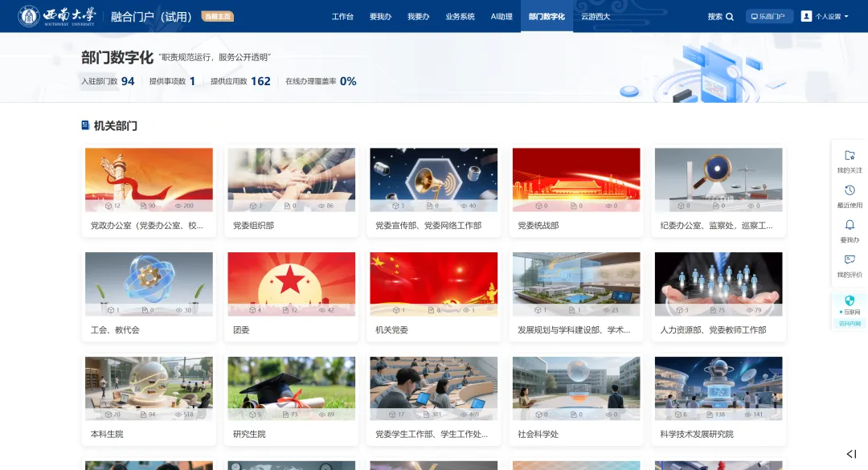
Task: Click the 当前主页 badge
Action: click(218, 16)
